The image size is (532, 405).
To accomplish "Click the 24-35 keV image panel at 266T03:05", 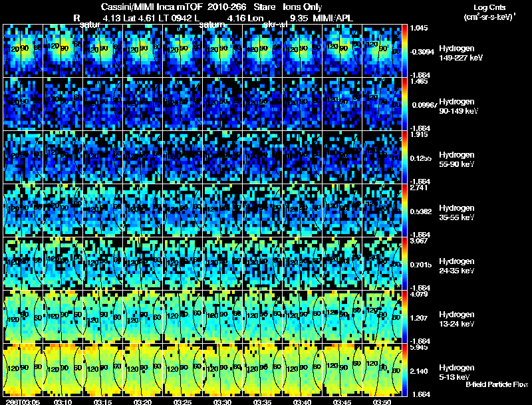I will pos(23,264).
